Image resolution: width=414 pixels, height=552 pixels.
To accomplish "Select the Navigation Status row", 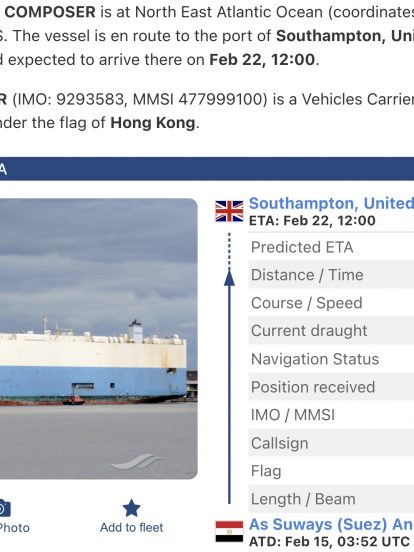I will click(x=331, y=359).
